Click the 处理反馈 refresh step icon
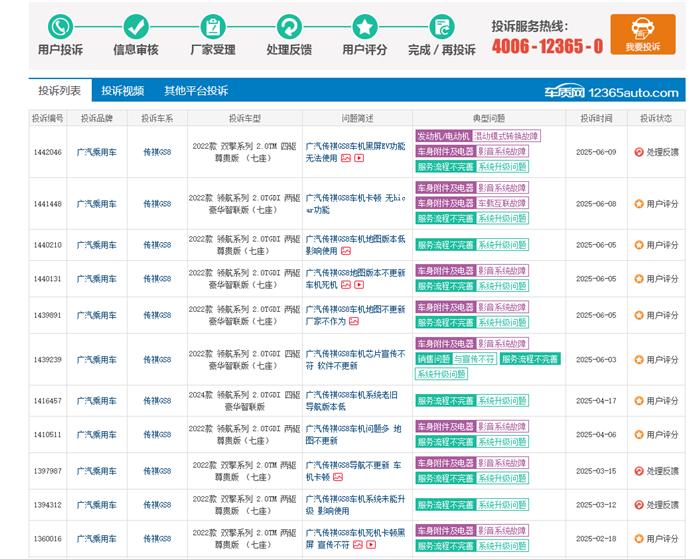 (x=289, y=27)
